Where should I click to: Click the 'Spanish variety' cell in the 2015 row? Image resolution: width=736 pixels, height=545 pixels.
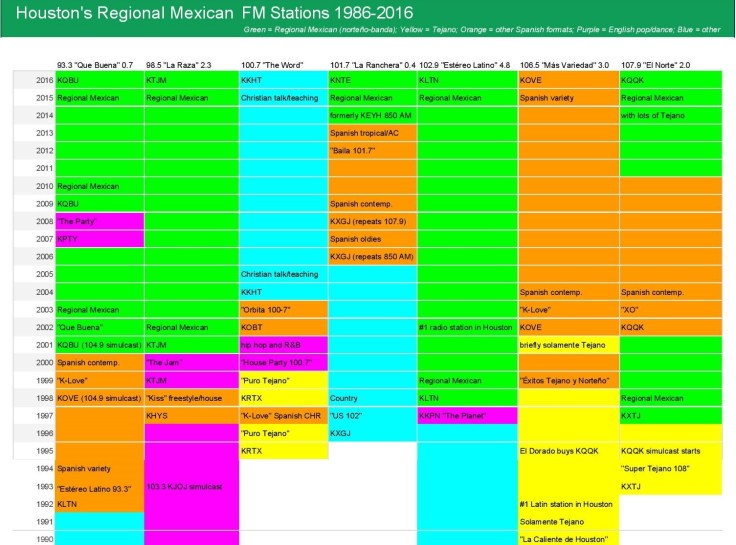(x=568, y=98)
